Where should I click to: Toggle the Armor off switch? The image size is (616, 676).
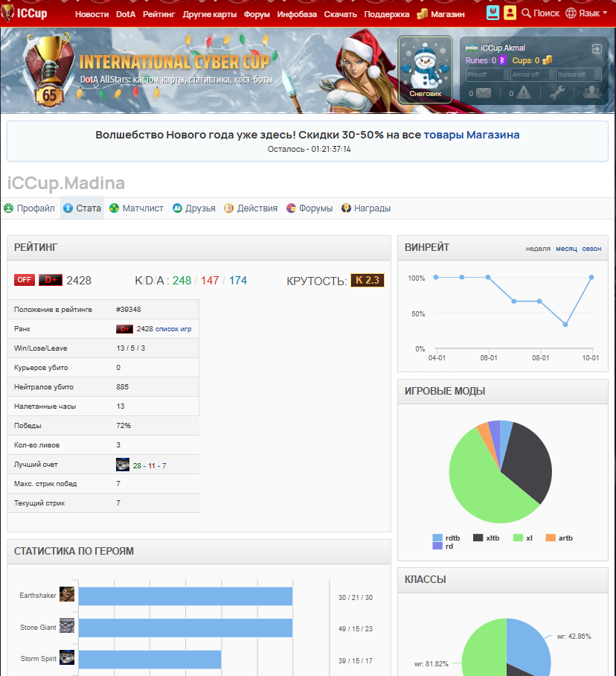pos(533,74)
